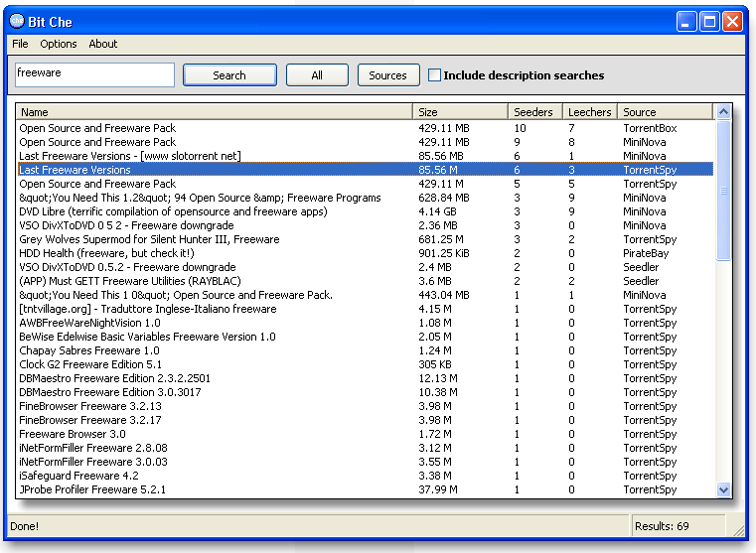Select FineBrowser Freeware 3.2.13
The image size is (756, 553).
point(365,406)
